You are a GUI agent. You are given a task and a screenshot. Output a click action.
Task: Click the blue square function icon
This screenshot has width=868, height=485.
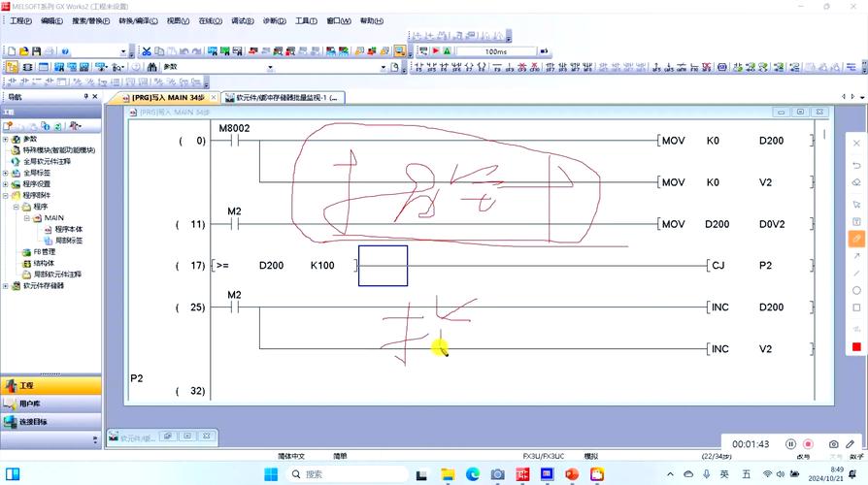721,67
